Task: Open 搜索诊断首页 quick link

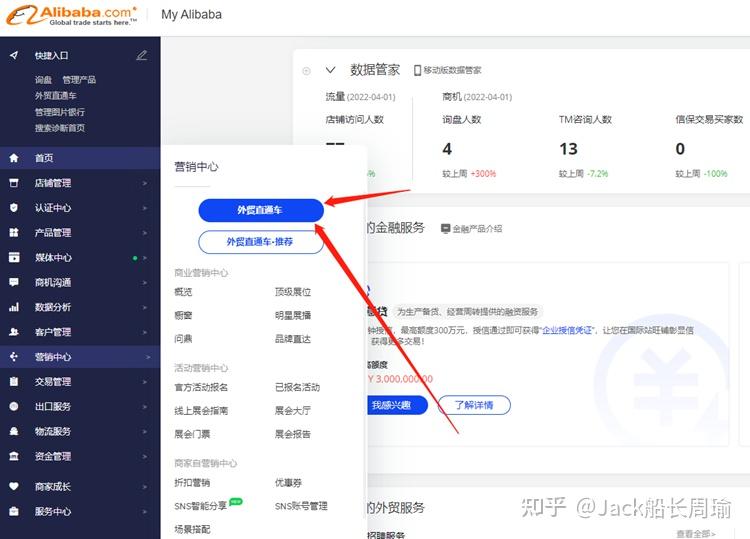Action: (60, 128)
